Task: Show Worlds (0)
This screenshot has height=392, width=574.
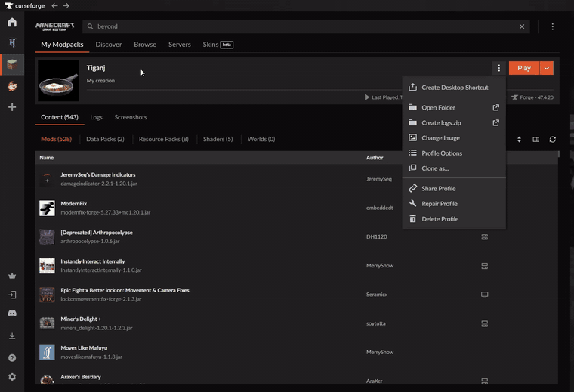Action: pos(261,140)
